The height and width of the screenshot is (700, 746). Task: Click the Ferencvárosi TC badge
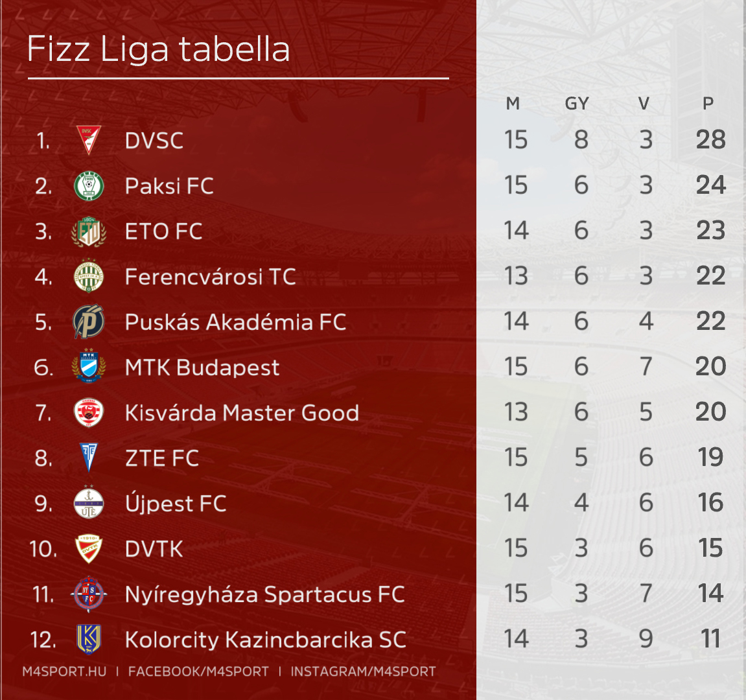(x=89, y=277)
